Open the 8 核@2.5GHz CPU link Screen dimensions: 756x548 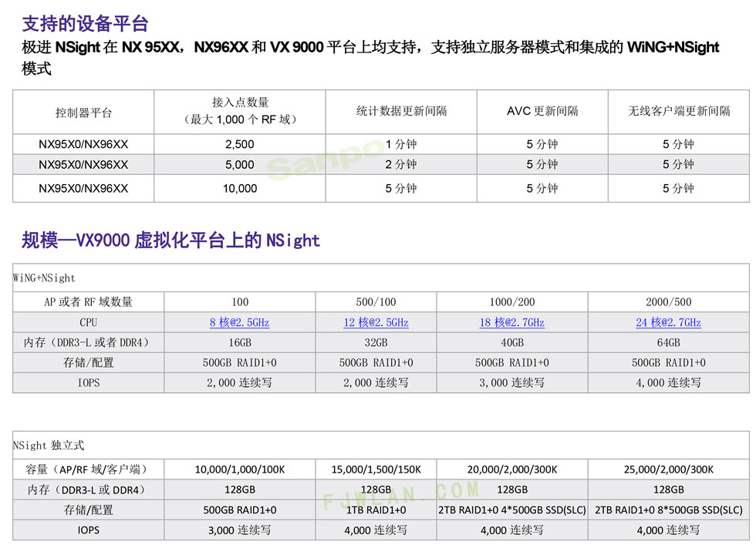pyautogui.click(x=240, y=323)
